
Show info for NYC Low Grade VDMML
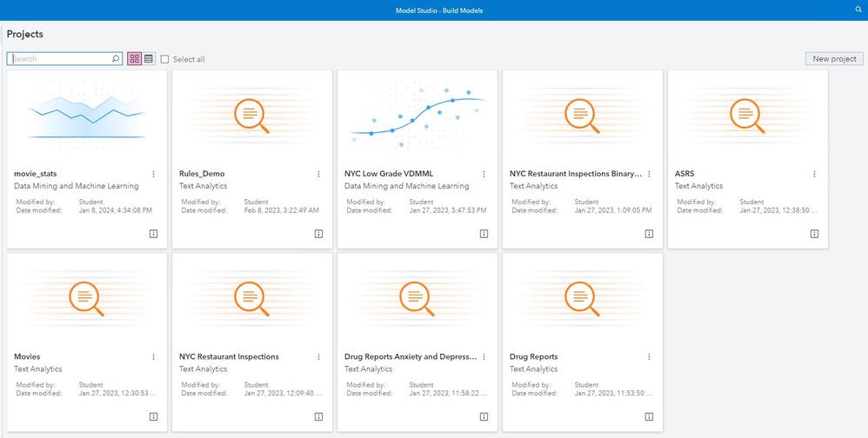point(484,234)
